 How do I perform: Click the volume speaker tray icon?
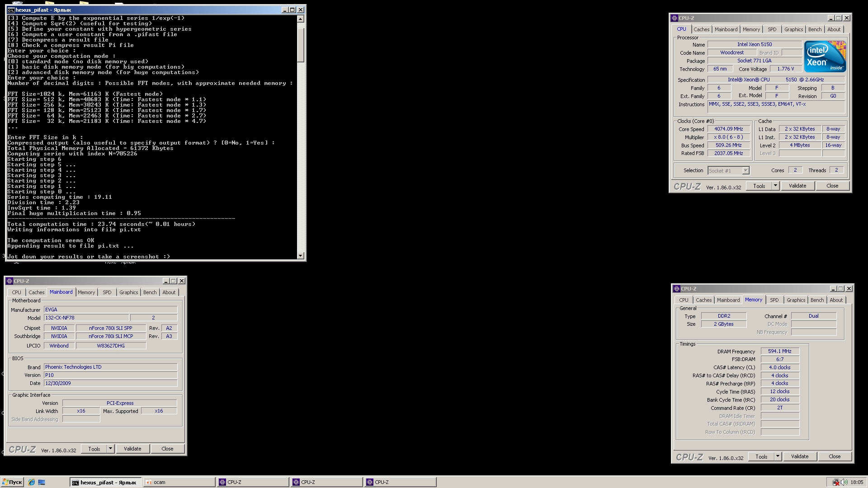pyautogui.click(x=844, y=482)
